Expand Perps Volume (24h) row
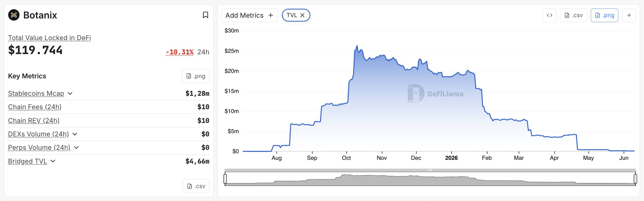 76,147
